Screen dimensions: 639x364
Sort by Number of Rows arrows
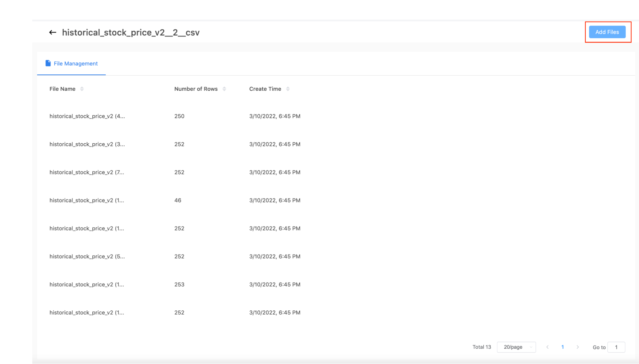(x=224, y=89)
